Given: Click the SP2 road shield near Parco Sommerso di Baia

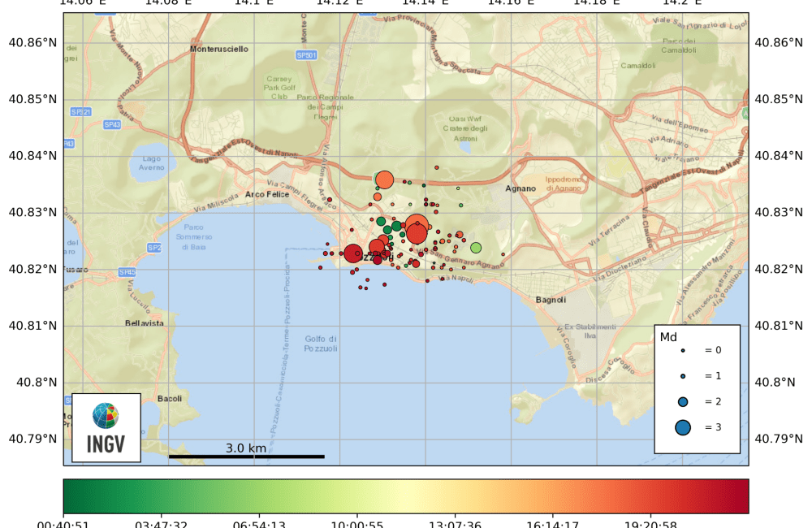Looking at the screenshot, I should [153, 248].
